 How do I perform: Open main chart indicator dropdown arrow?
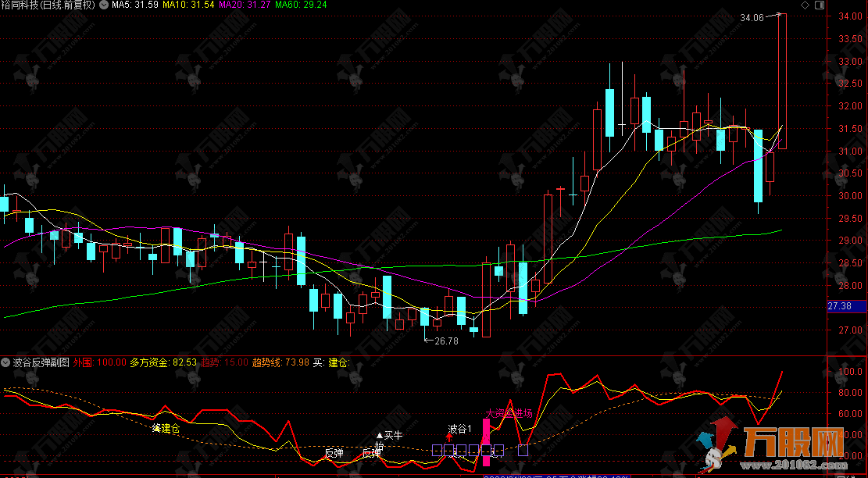[105, 5]
